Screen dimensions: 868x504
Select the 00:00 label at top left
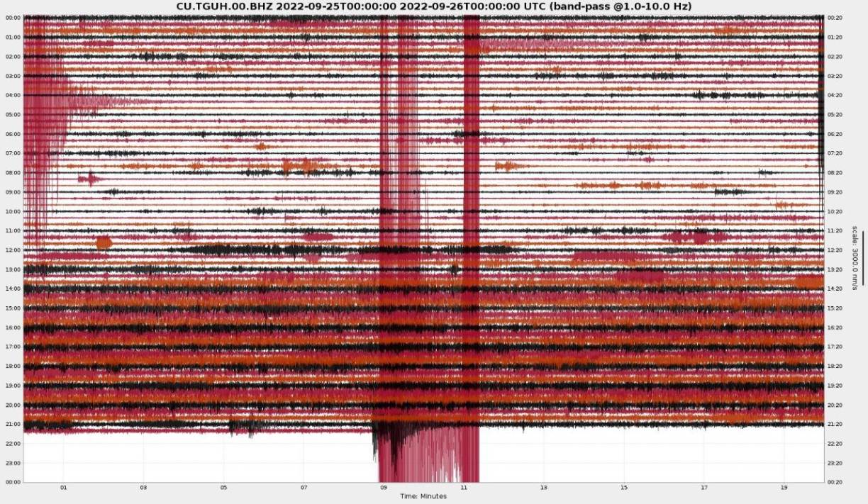pyautogui.click(x=13, y=18)
